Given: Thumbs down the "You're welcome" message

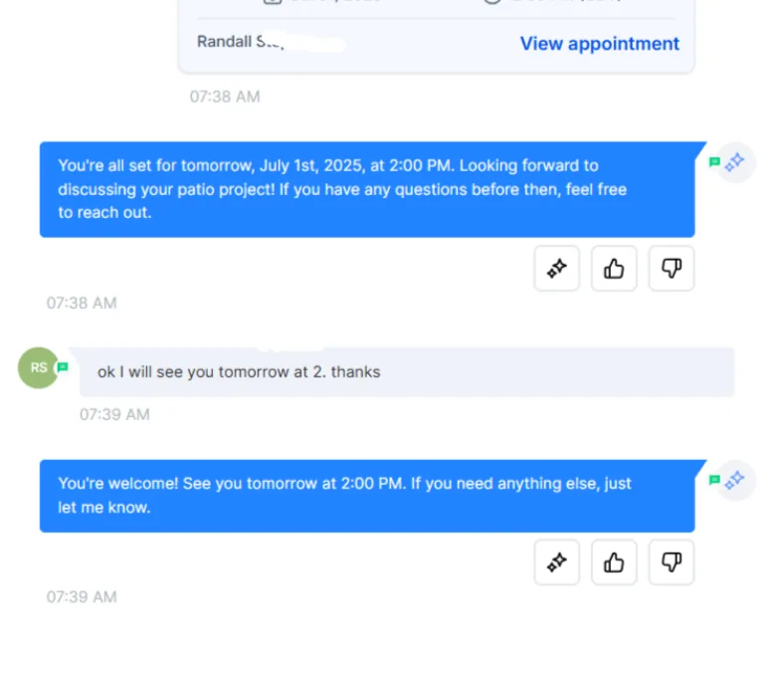Looking at the screenshot, I should click(672, 561).
